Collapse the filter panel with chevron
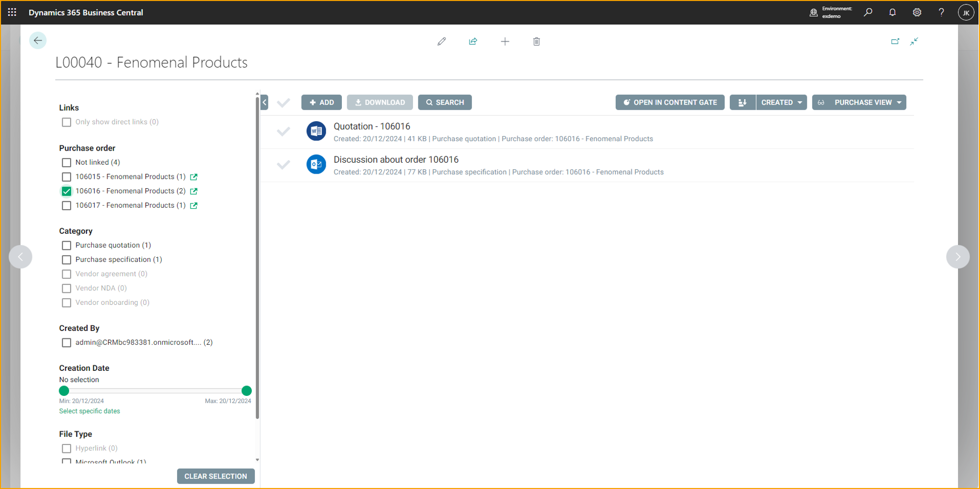980x489 pixels. [x=264, y=103]
